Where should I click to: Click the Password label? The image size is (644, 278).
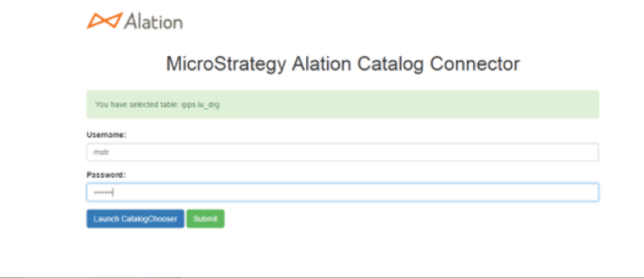pyautogui.click(x=106, y=175)
